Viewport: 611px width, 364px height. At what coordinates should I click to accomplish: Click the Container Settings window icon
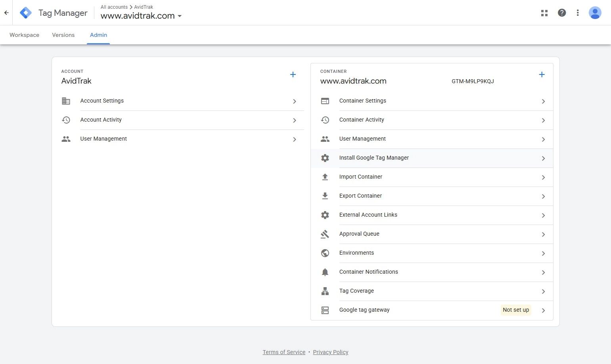coord(325,101)
